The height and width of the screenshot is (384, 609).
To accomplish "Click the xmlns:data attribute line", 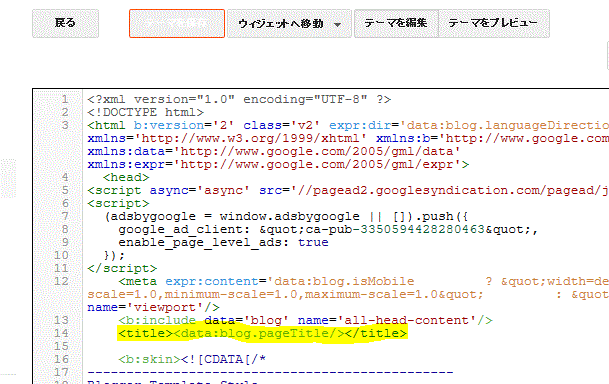I will (x=274, y=151).
